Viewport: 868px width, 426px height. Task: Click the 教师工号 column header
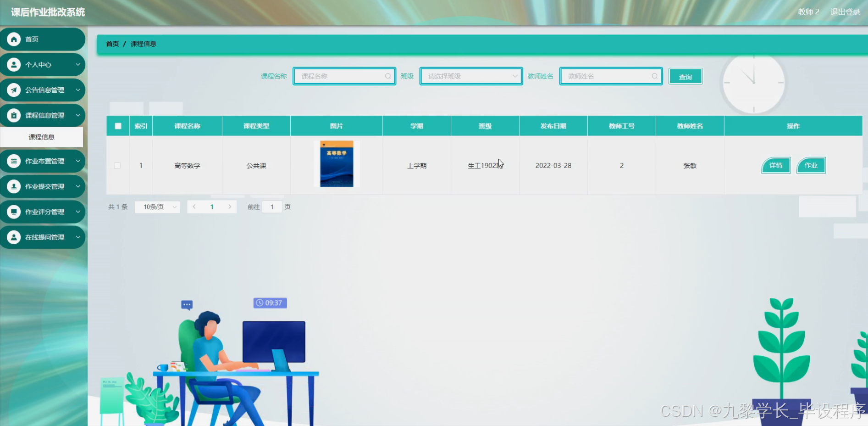pos(622,126)
